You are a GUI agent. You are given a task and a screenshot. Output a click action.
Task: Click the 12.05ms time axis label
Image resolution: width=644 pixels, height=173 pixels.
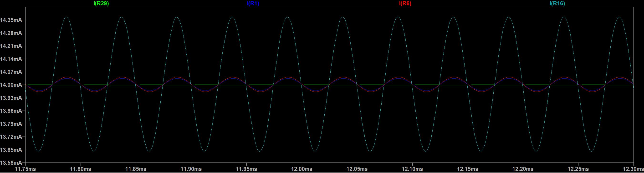coord(357,169)
